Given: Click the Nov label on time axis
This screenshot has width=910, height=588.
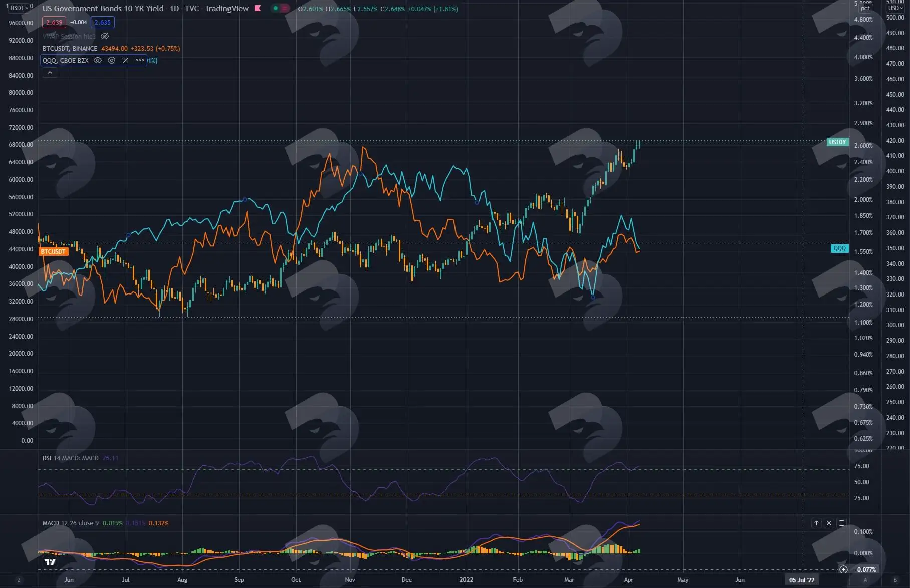Looking at the screenshot, I should 350,580.
